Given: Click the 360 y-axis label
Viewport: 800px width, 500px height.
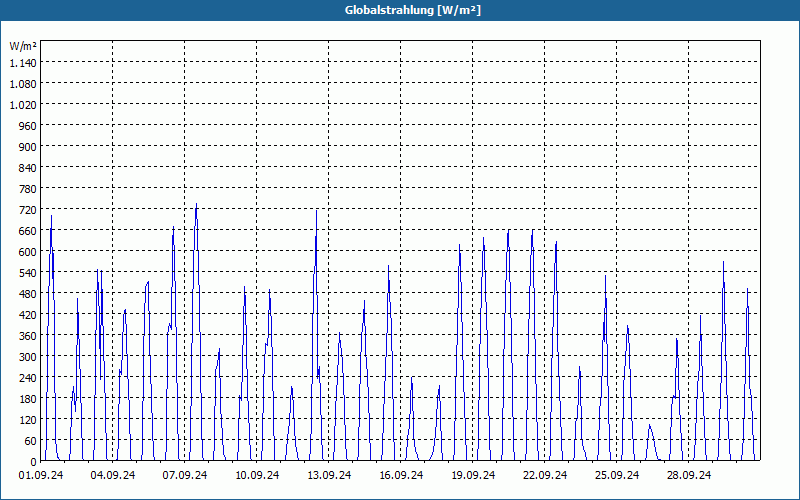Looking at the screenshot, I should (x=28, y=335).
